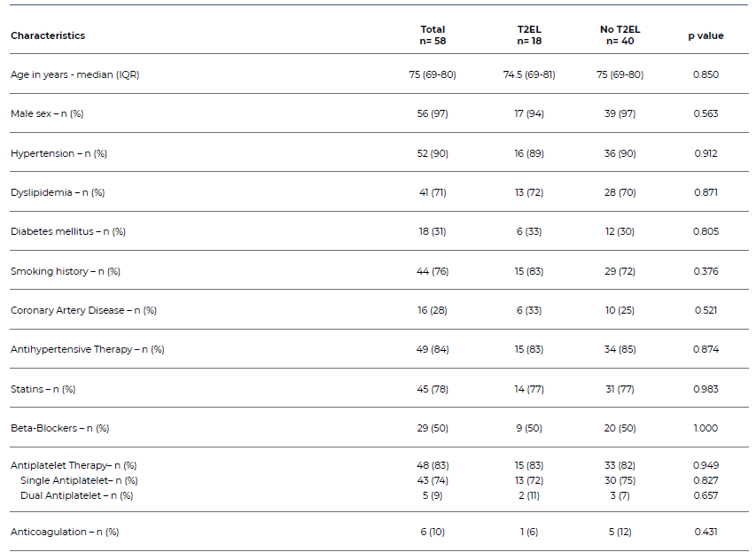
Task: Select the Age in years row label
Action: [x=74, y=75]
